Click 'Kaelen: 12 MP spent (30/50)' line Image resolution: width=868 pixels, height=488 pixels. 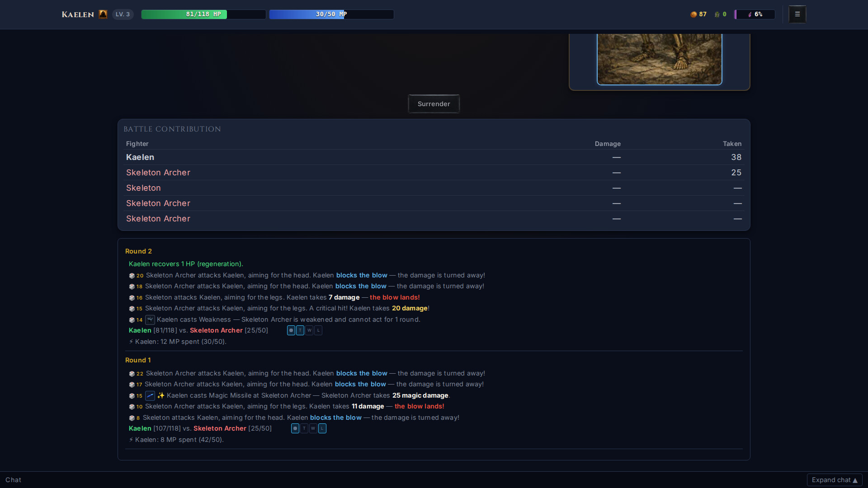click(178, 342)
